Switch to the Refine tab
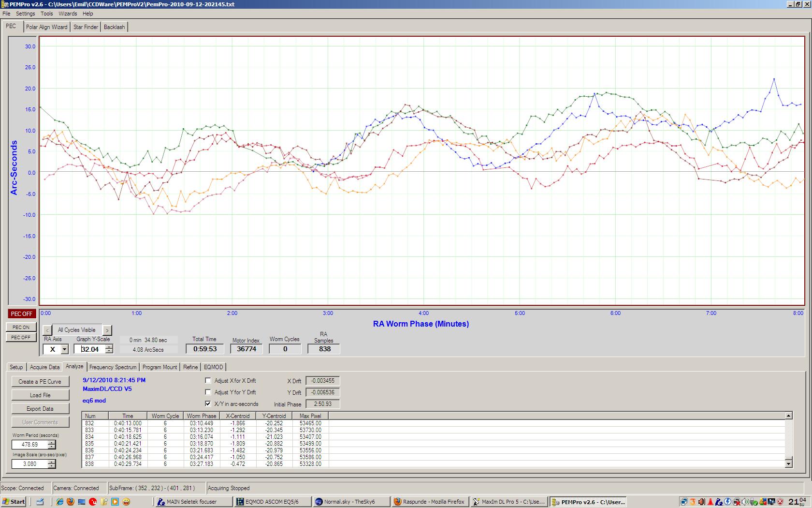This screenshot has width=812, height=508. 190,367
